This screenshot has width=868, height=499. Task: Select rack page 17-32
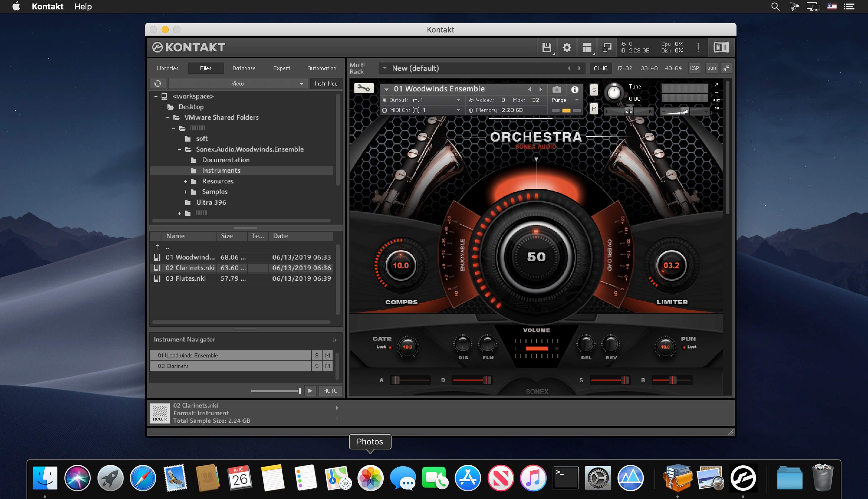[x=624, y=68]
